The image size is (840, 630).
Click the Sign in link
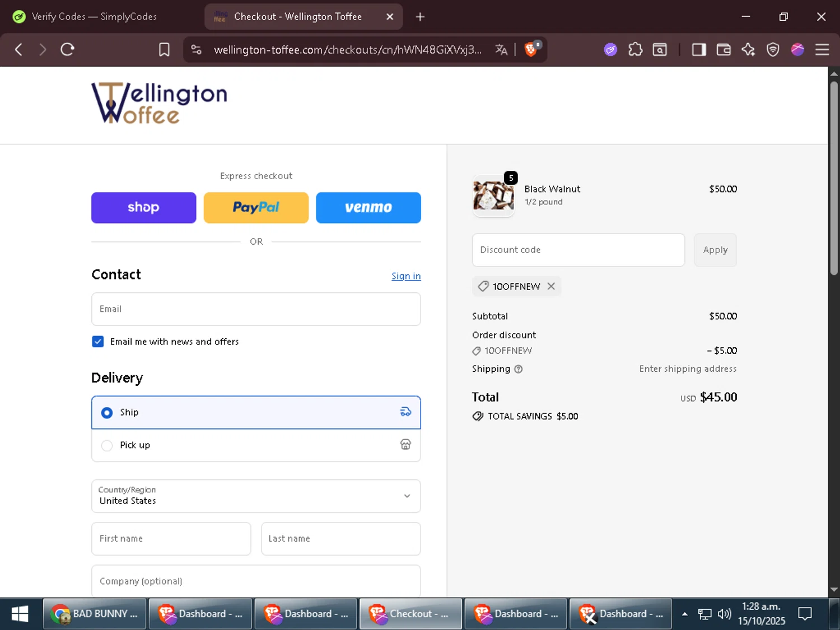click(406, 276)
